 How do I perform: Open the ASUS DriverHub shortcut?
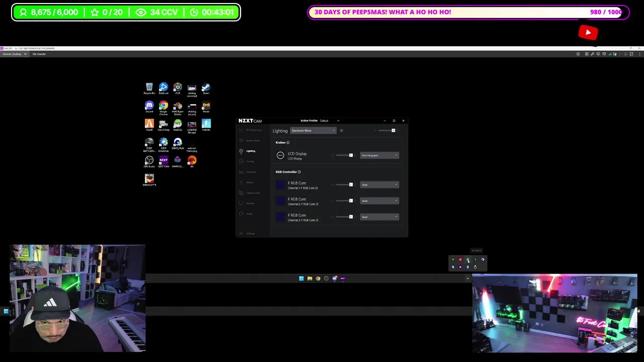click(x=164, y=145)
